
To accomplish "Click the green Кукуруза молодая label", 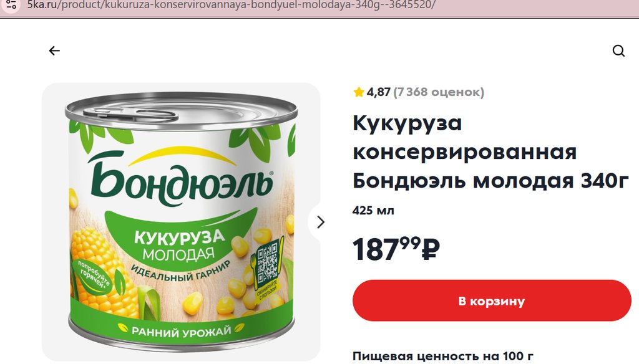I will click(x=179, y=244).
